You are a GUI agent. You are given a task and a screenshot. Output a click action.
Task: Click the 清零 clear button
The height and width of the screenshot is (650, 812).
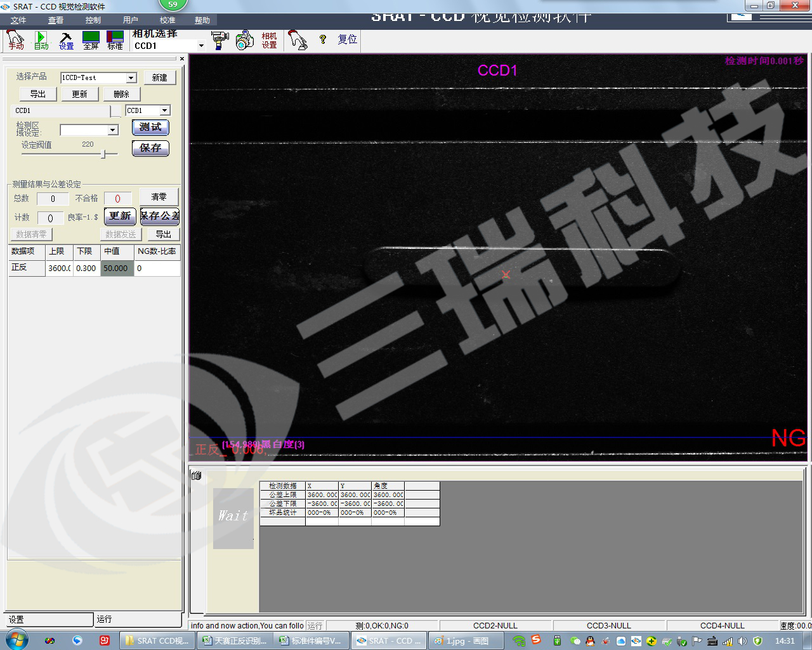159,197
